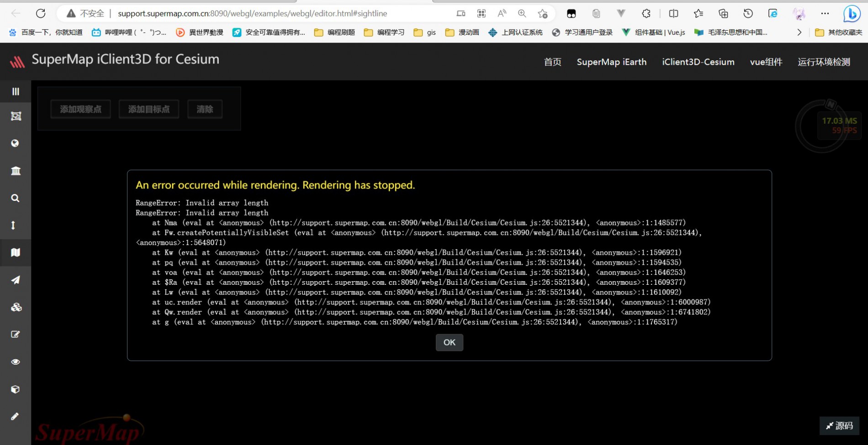Open the 其他收藏夹 folder

coord(839,32)
